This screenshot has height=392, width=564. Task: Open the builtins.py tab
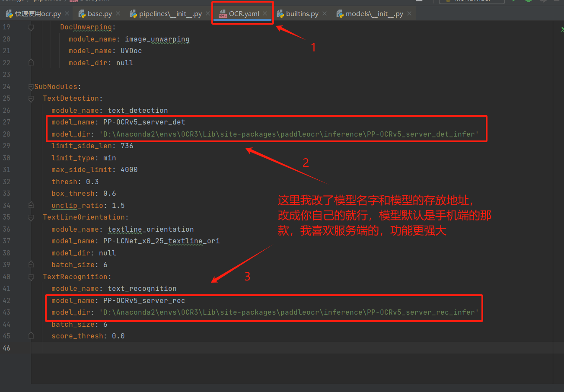click(302, 14)
